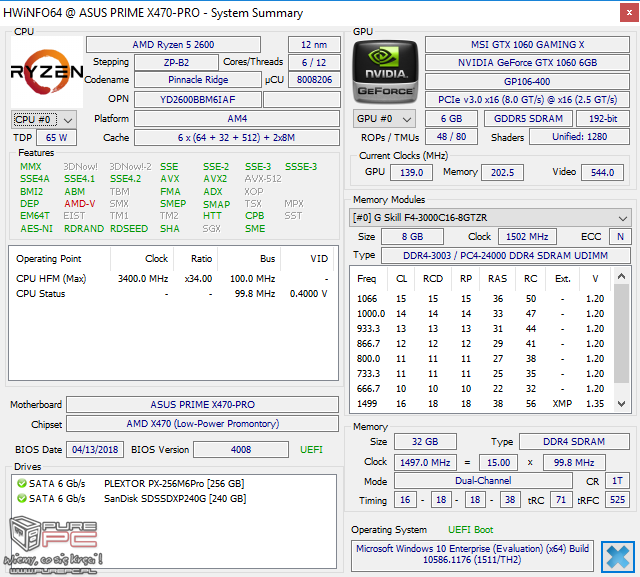Click the GPU memory clock 202.5 value
Viewport: 640px width, 577px height.
click(502, 173)
